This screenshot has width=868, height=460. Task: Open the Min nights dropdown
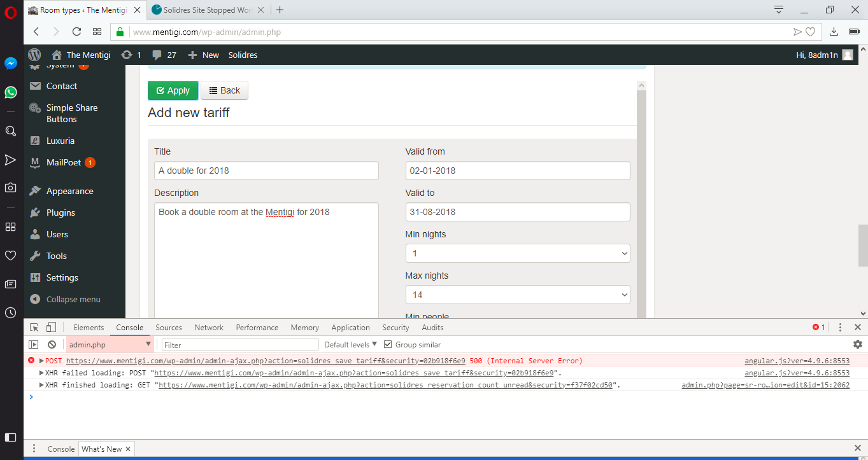pos(517,253)
